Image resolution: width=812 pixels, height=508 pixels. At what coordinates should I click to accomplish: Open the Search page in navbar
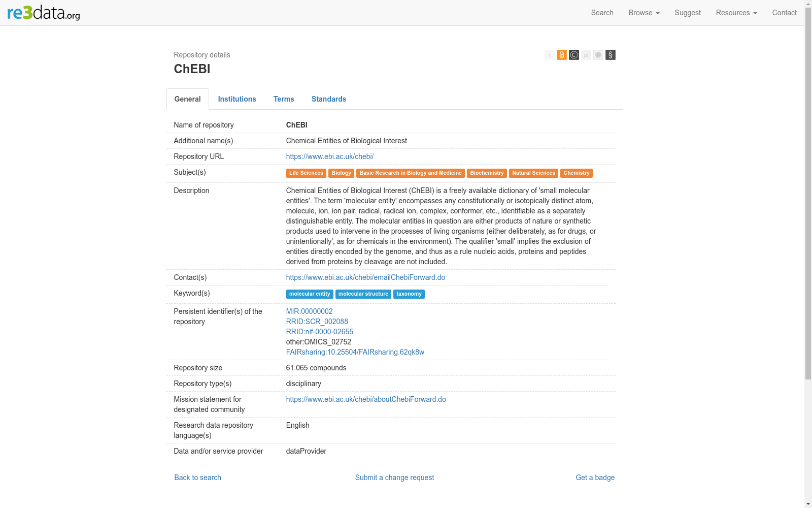point(602,13)
